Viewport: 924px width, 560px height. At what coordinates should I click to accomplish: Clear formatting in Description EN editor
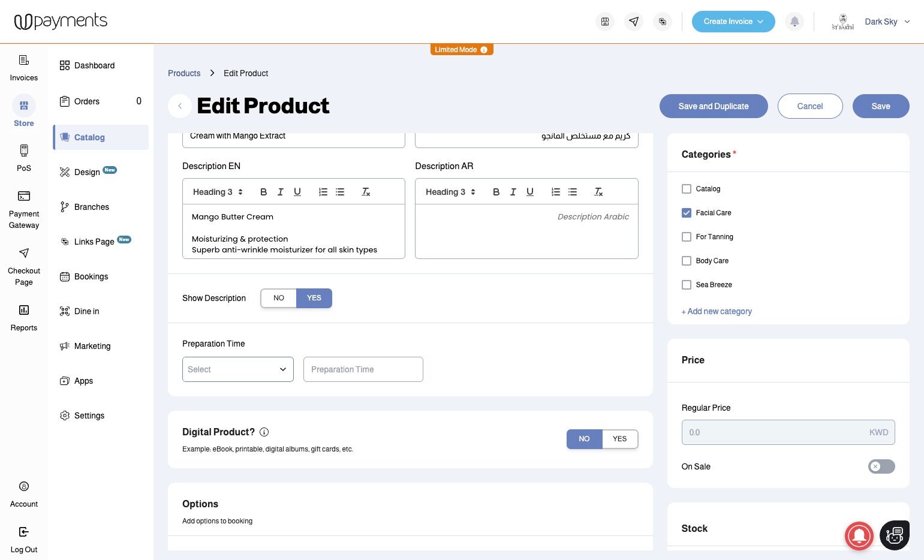click(x=366, y=192)
